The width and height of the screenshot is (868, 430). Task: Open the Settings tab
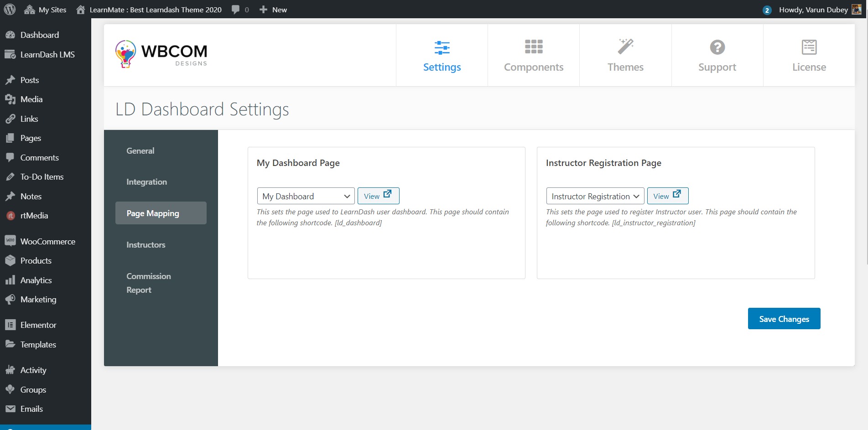442,56
